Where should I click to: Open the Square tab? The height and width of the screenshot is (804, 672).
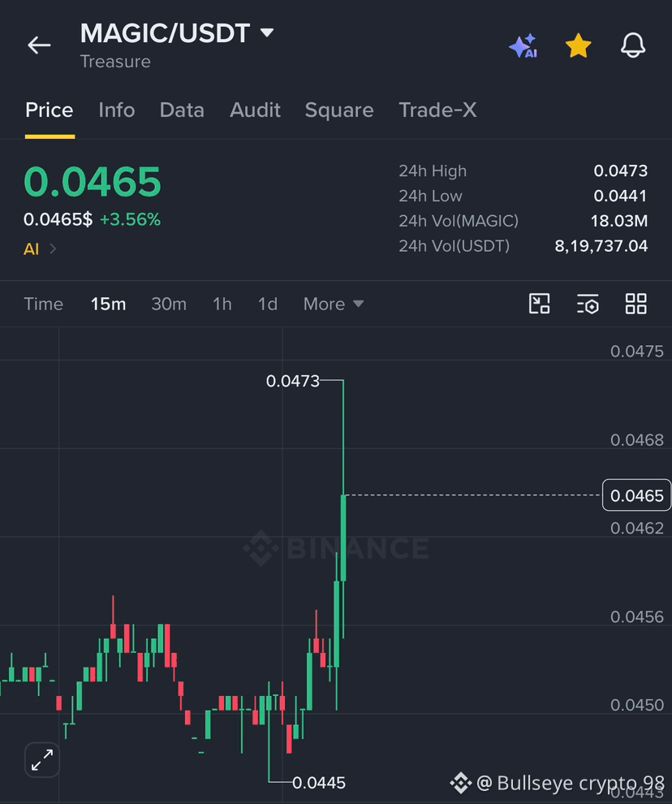(339, 110)
